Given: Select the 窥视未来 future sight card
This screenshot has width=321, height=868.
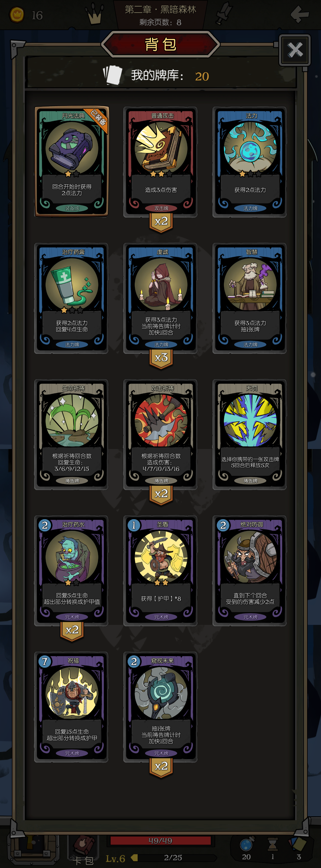Looking at the screenshot, I should 160,707.
